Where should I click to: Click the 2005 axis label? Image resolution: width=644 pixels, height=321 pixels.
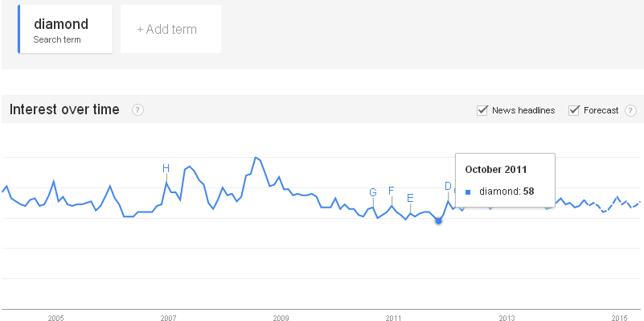tap(55, 318)
